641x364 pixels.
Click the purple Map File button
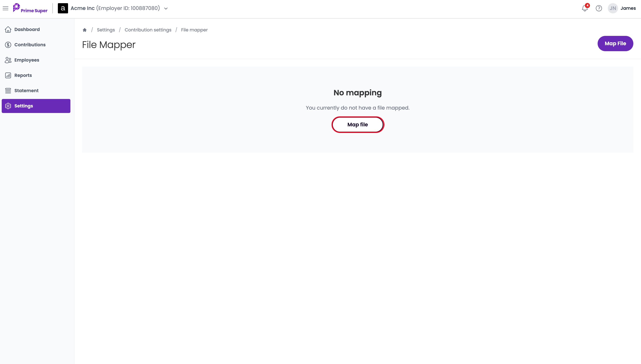pyautogui.click(x=615, y=44)
